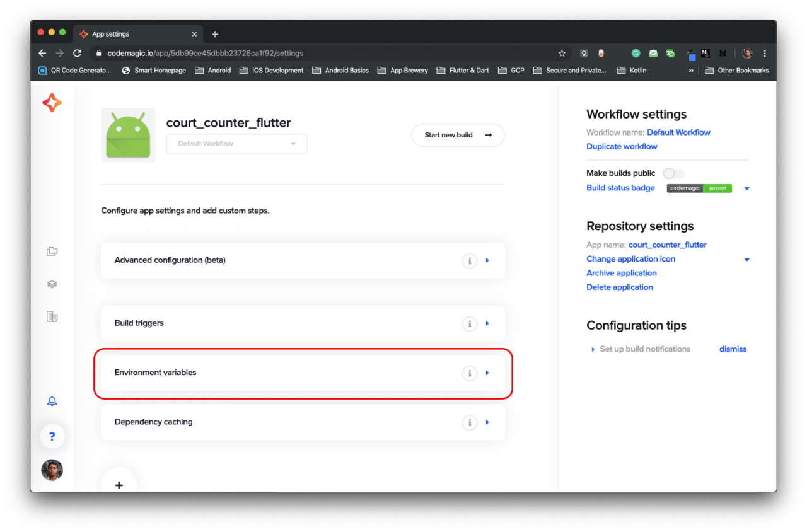Screen dimensions: 807x532
Task: Show info for Environment variables
Action: [x=469, y=373]
